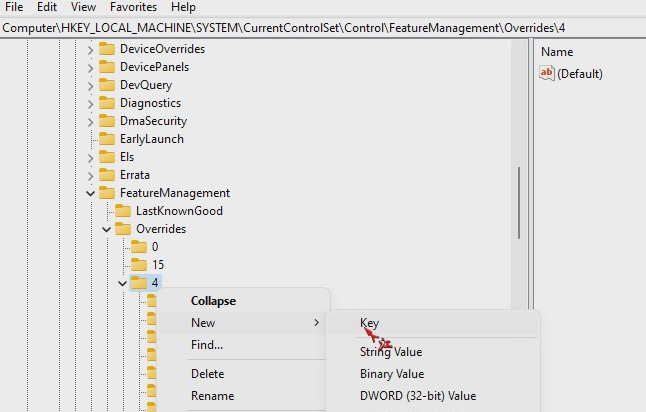The width and height of the screenshot is (646, 412).
Task: Create a new Key from submenu
Action: click(x=433, y=323)
